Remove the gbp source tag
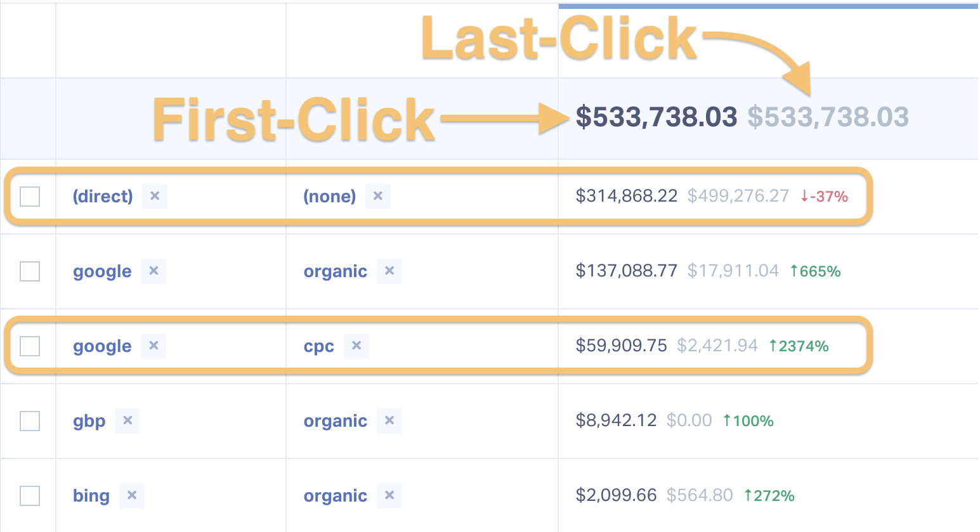This screenshot has width=980, height=532. pyautogui.click(x=127, y=420)
